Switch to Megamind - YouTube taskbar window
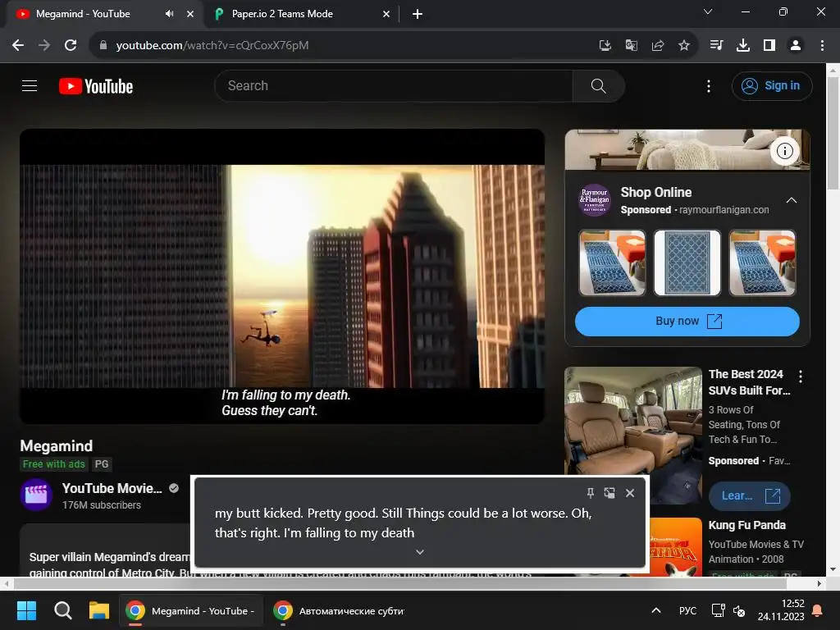 pyautogui.click(x=190, y=610)
